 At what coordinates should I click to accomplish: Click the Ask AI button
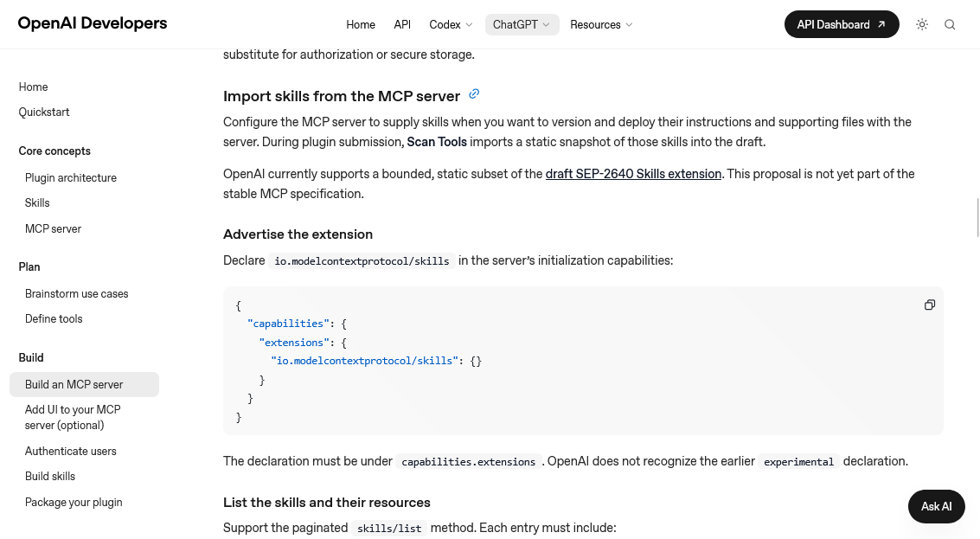(936, 506)
